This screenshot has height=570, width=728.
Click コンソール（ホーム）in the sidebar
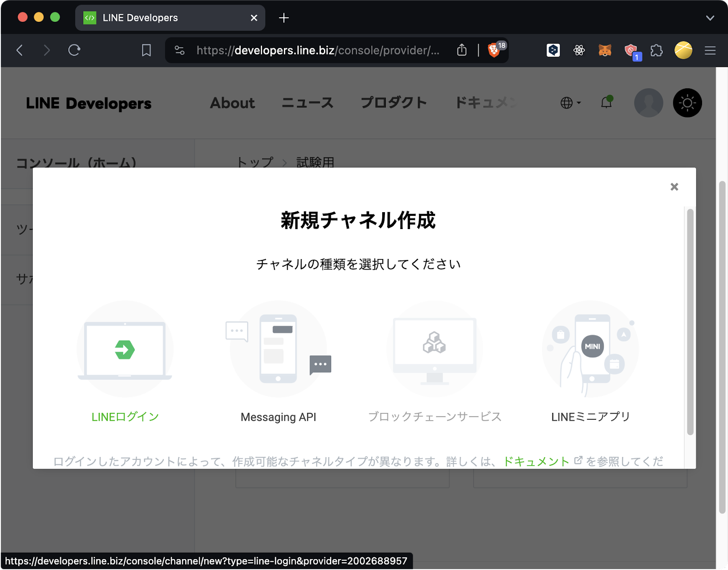(76, 163)
